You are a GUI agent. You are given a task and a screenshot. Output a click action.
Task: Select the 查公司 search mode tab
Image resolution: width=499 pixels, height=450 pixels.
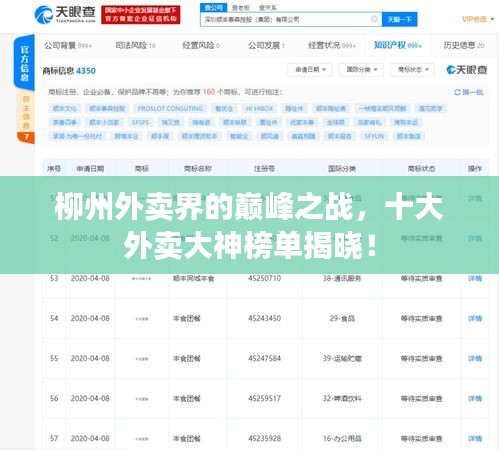[x=214, y=8]
